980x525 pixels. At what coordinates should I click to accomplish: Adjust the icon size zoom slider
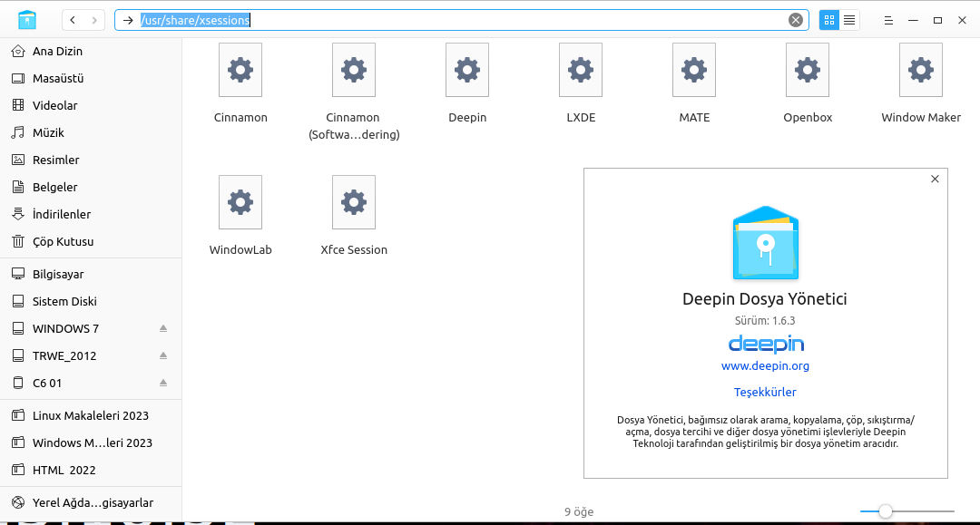click(885, 511)
